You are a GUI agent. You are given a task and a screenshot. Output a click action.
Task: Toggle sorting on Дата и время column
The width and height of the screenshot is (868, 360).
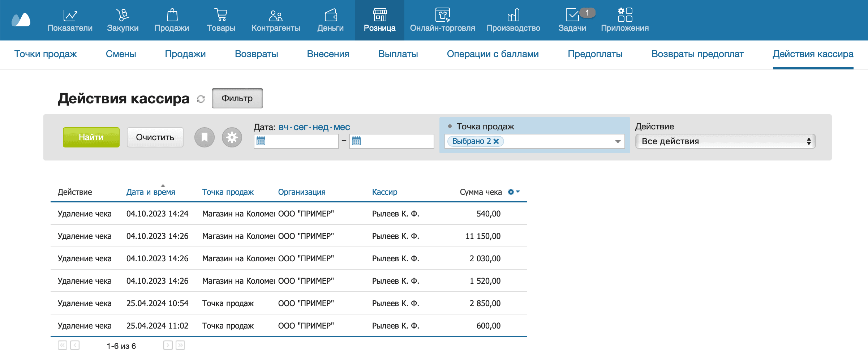[x=150, y=192]
